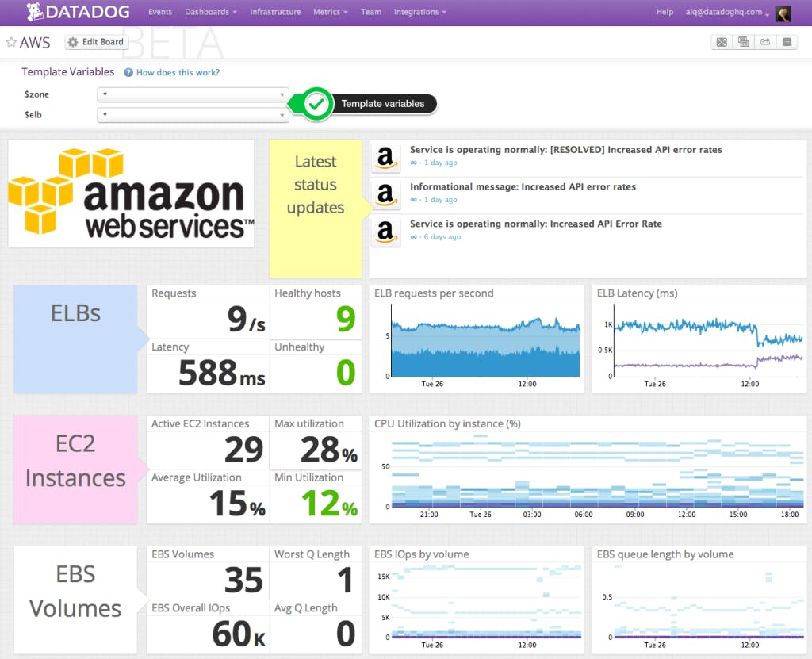Click the share/export dashboard icon

click(x=764, y=41)
